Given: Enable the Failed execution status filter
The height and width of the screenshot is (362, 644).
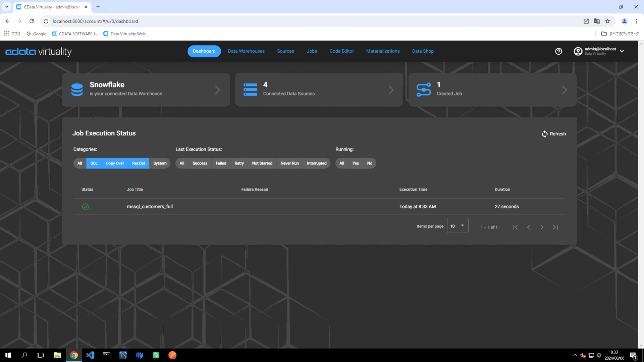Looking at the screenshot, I should tap(221, 163).
